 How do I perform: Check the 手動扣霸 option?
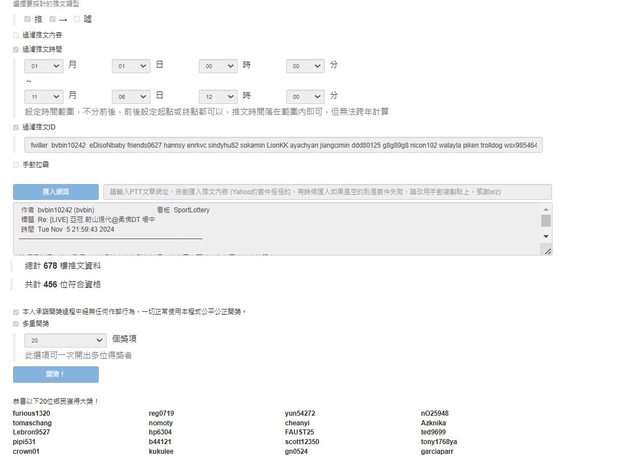pos(16,164)
